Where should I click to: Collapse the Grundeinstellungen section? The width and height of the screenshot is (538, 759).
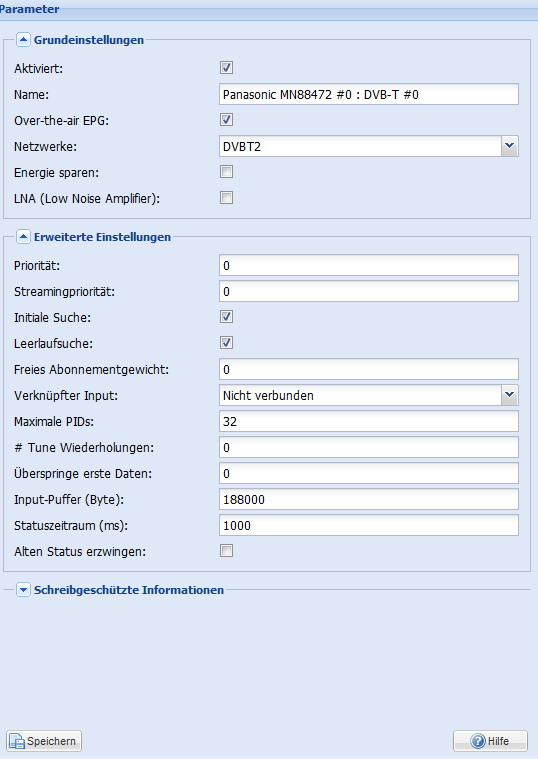pos(23,40)
